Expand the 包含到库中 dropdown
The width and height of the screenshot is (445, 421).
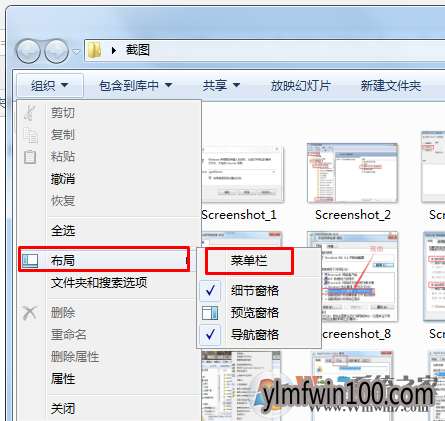point(135,85)
